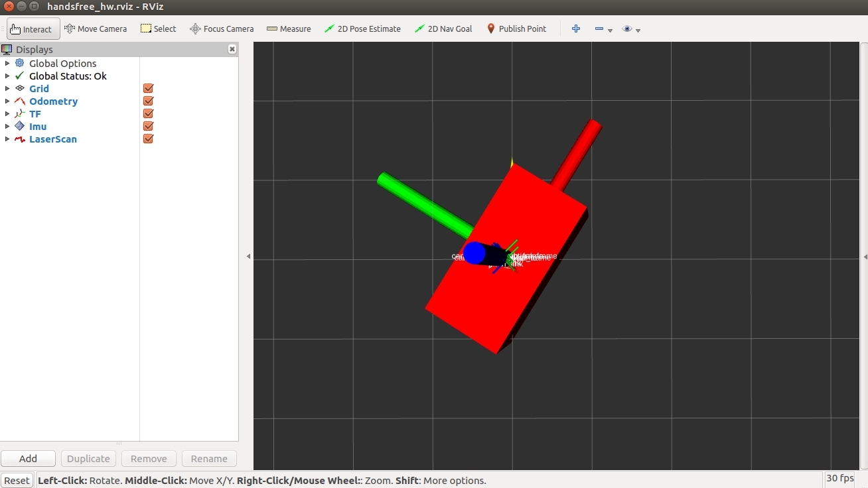
Task: Click the Imu display icon
Action: click(x=20, y=126)
